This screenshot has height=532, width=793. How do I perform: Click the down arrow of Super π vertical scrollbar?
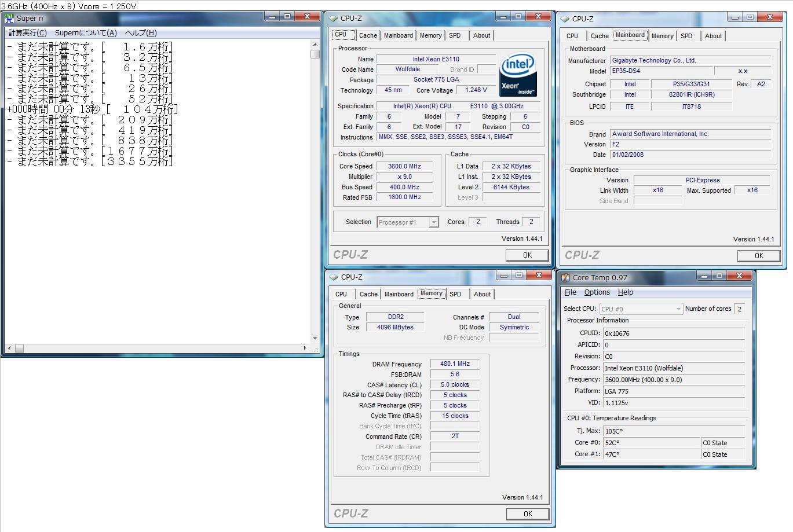point(315,339)
